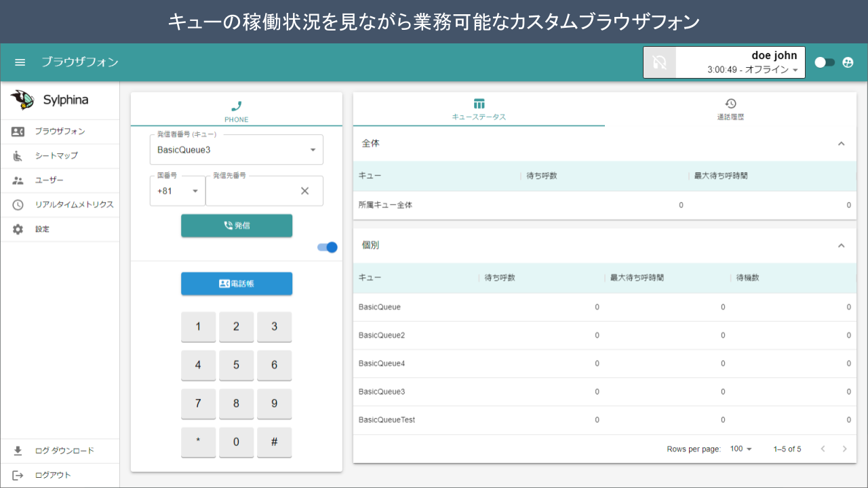Click the ログ ダウンロード download icon
The image size is (868, 488).
[x=18, y=451]
